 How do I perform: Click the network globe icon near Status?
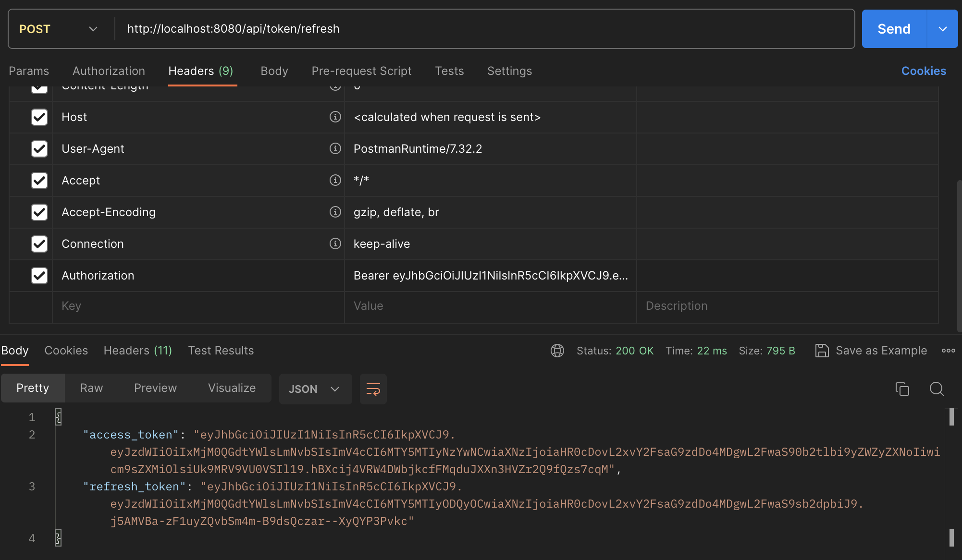tap(557, 351)
